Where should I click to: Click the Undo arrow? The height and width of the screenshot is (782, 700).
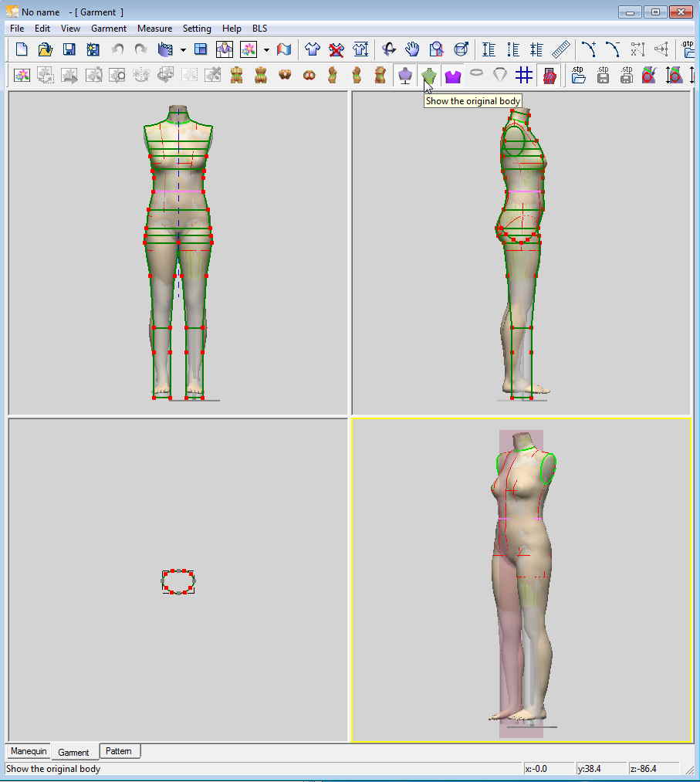tap(117, 49)
